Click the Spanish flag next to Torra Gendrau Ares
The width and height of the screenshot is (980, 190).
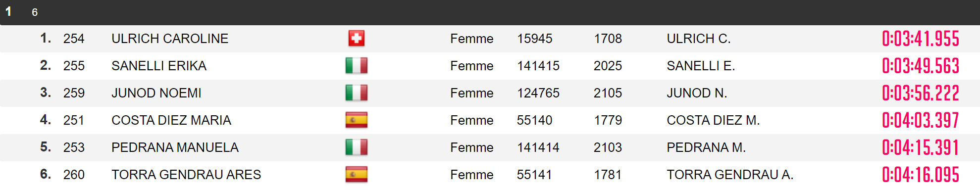tap(357, 175)
